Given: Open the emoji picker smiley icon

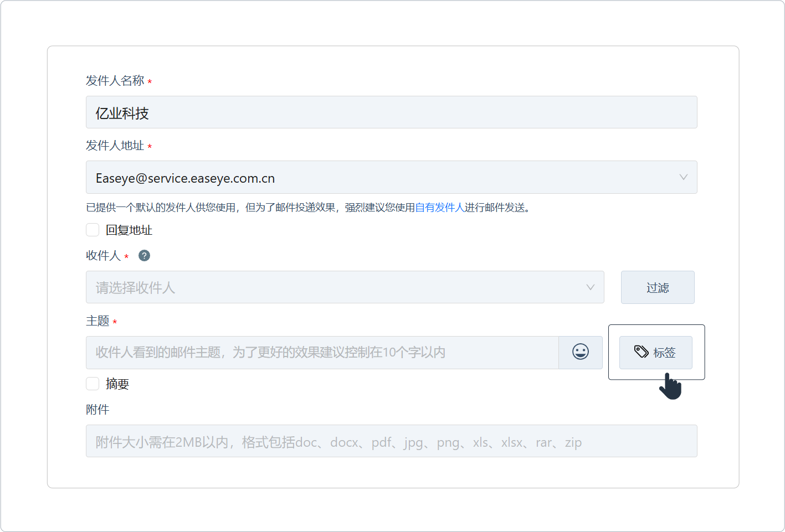Looking at the screenshot, I should (580, 352).
